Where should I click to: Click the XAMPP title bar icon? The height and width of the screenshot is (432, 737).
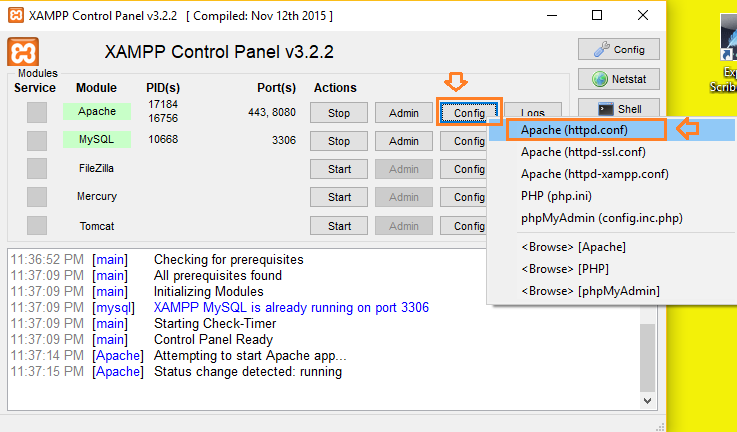(x=16, y=15)
